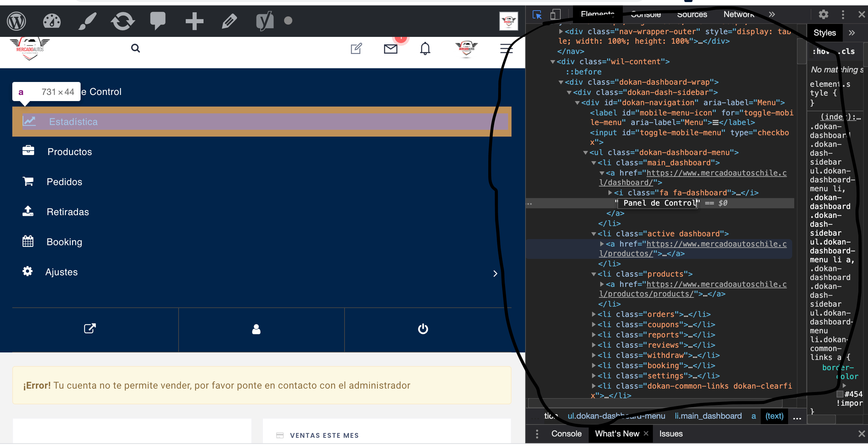
Task: Expand the nav-wrapper-outer div node
Action: [561, 31]
